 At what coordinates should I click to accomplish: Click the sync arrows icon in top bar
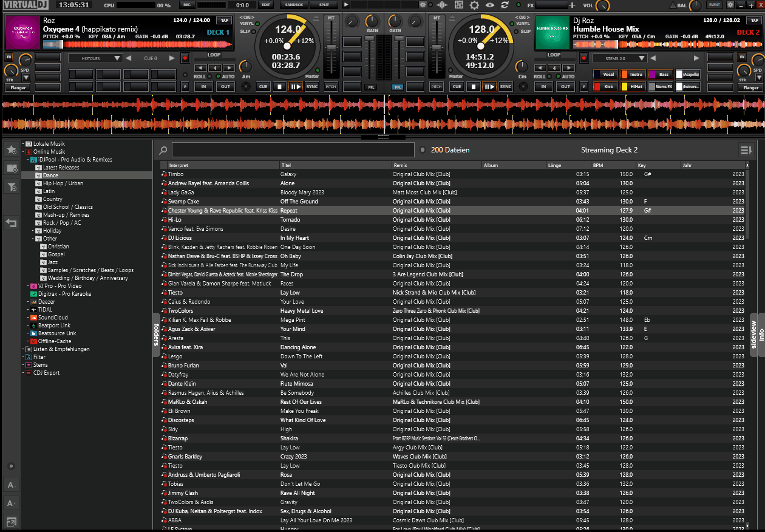(x=505, y=5)
